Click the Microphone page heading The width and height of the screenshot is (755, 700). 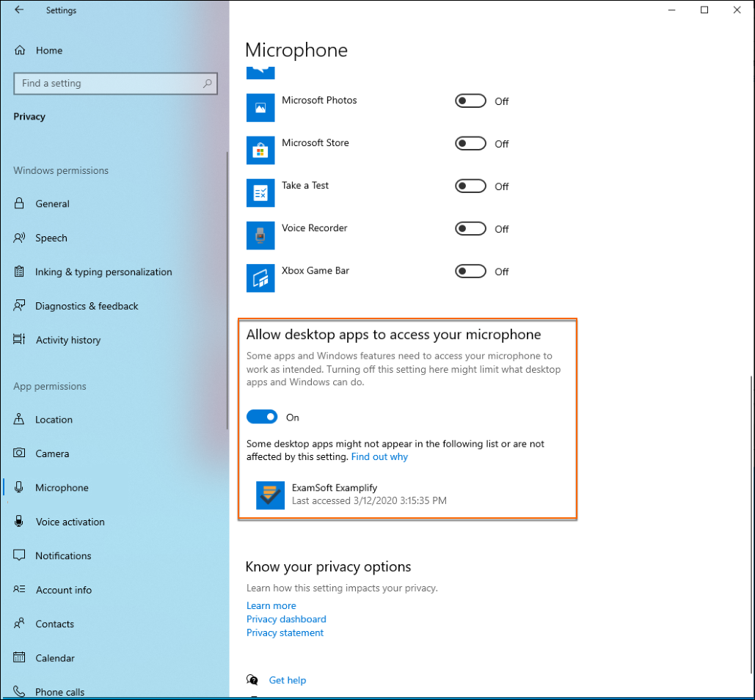coord(296,50)
